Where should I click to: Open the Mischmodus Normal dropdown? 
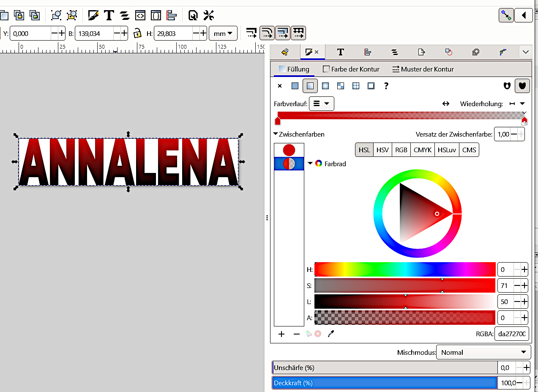tap(483, 352)
